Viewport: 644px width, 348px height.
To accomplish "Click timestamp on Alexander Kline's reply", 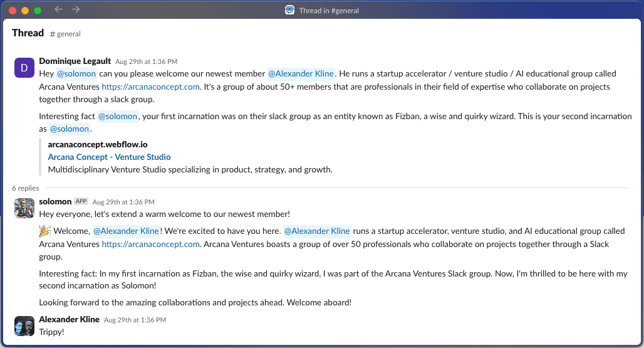I will click(x=135, y=320).
